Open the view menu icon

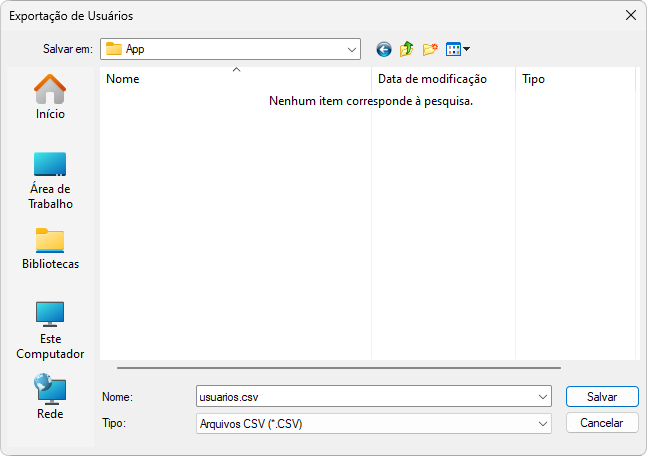(x=457, y=49)
